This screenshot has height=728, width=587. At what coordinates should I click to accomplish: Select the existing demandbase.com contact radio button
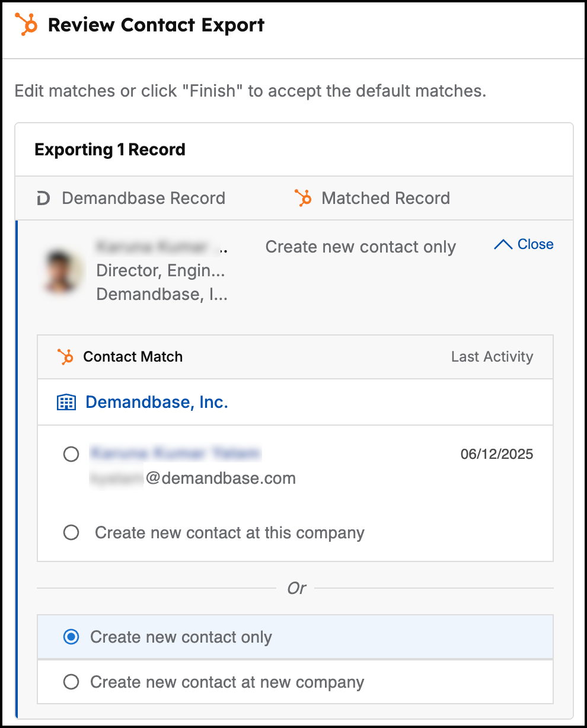(x=71, y=455)
